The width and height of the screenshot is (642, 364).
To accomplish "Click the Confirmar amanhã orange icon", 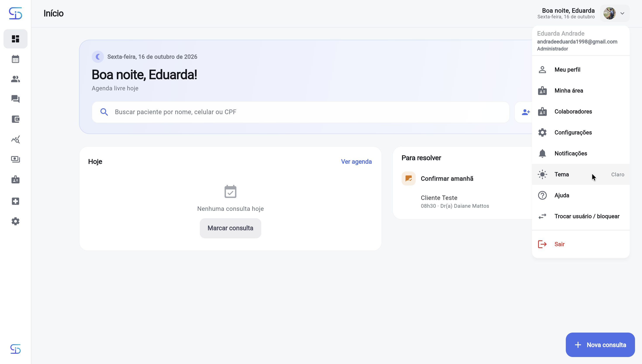I will pos(408,179).
